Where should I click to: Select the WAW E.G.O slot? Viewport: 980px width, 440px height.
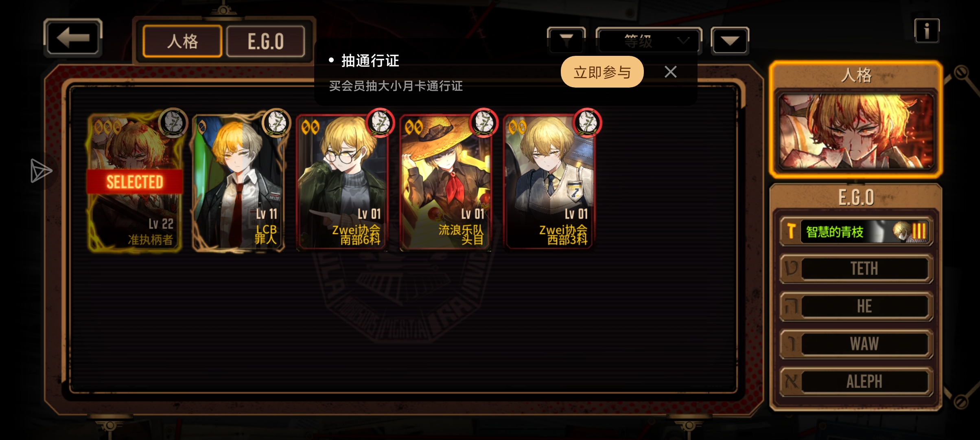click(x=856, y=344)
